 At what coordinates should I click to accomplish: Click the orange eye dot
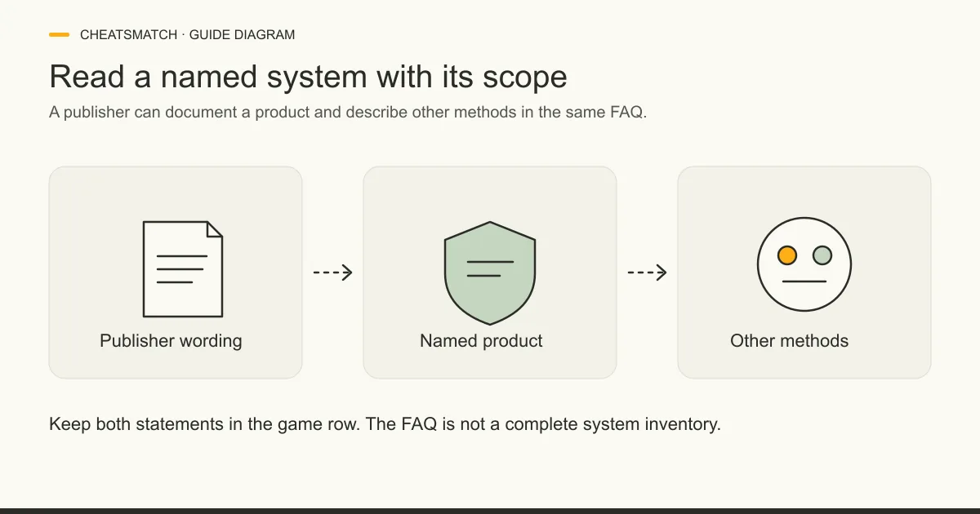pos(787,255)
